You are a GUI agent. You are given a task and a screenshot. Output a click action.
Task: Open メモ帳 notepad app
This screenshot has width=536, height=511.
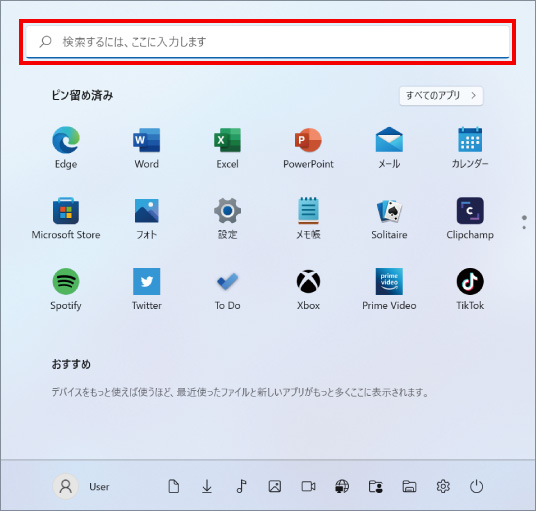[x=308, y=218]
